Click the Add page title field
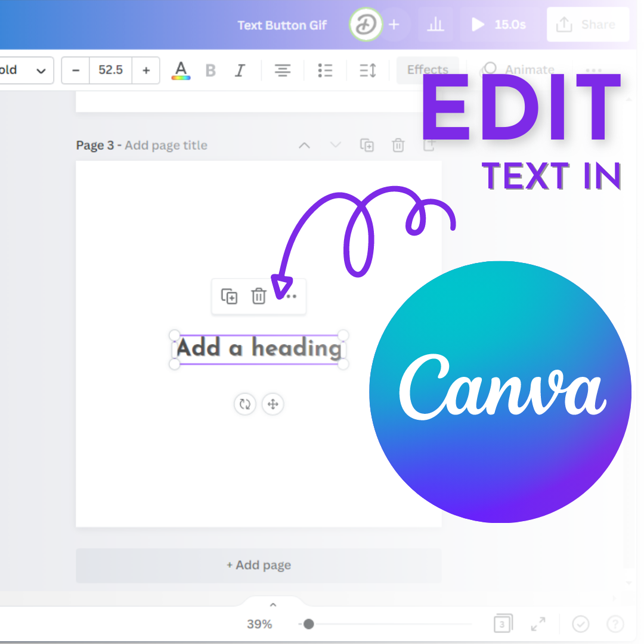The width and height of the screenshot is (644, 644). pos(166,145)
